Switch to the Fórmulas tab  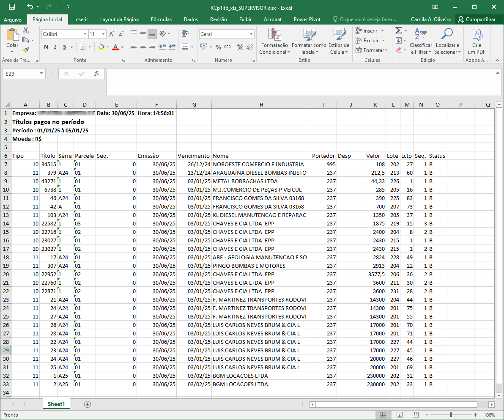click(x=162, y=19)
